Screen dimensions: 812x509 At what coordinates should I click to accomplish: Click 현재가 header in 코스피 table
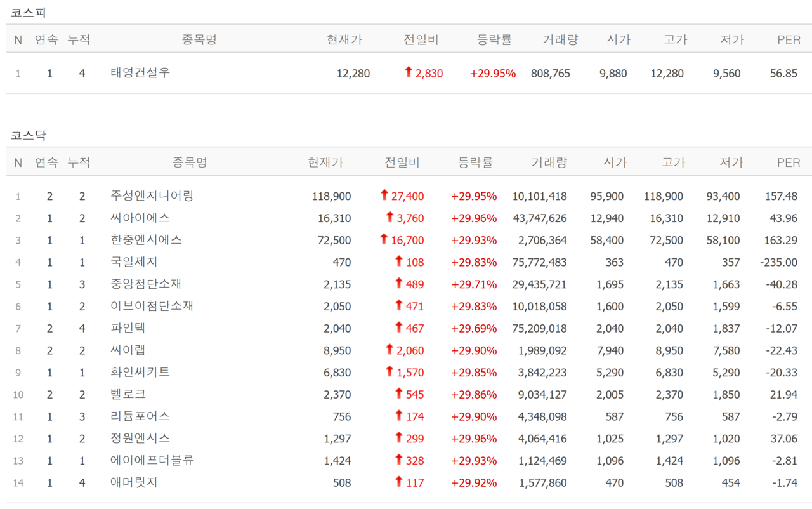(x=344, y=39)
